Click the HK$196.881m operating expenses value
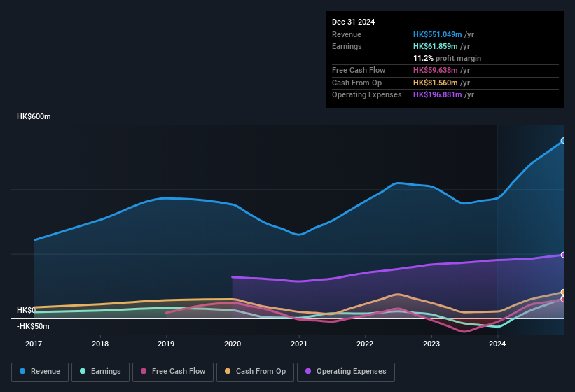575x392 pixels. click(437, 95)
